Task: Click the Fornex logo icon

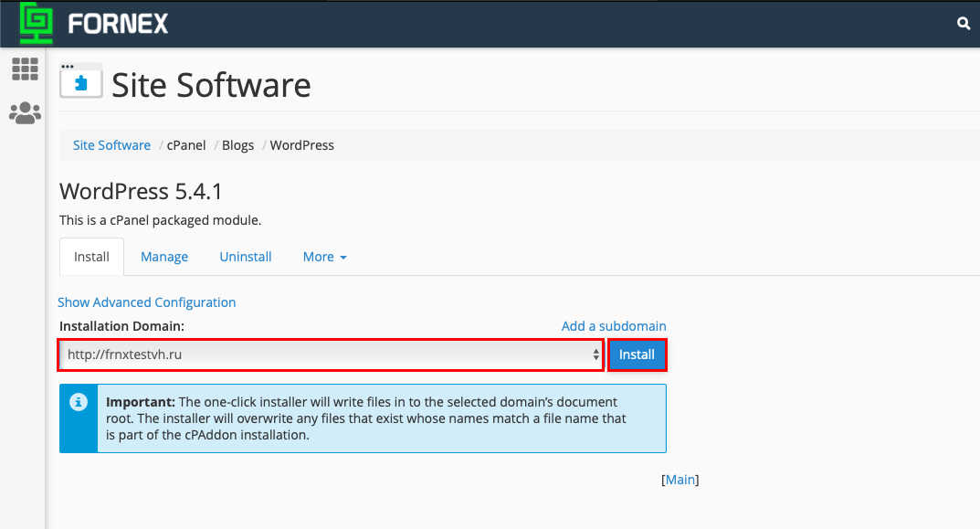Action: [x=37, y=23]
